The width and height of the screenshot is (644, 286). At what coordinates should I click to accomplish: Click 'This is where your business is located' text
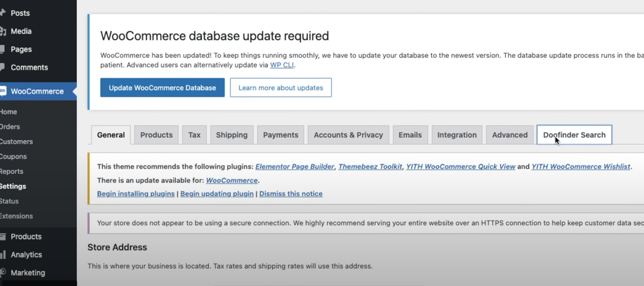point(230,266)
